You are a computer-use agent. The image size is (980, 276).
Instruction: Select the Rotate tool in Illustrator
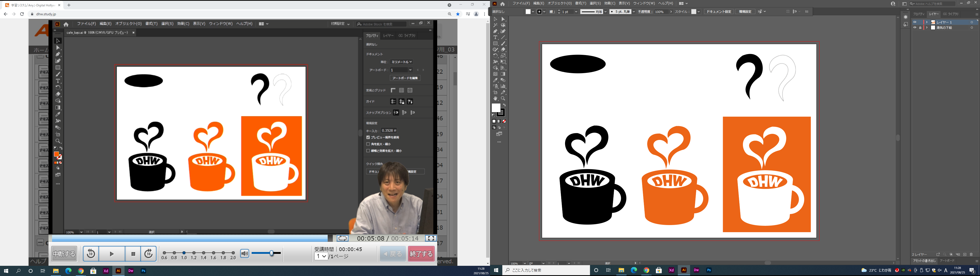495,56
